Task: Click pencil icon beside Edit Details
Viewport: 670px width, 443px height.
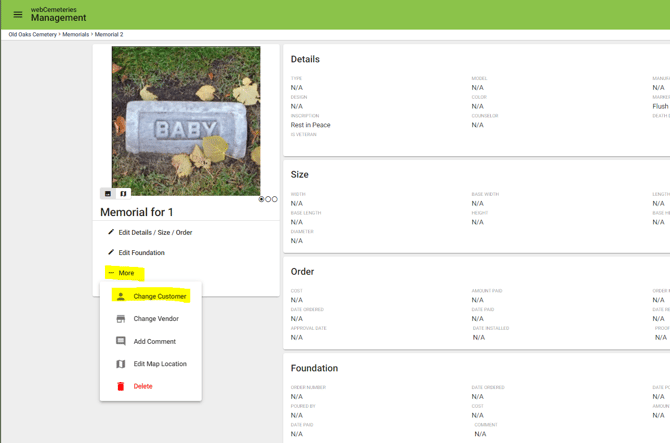Action: (111, 232)
